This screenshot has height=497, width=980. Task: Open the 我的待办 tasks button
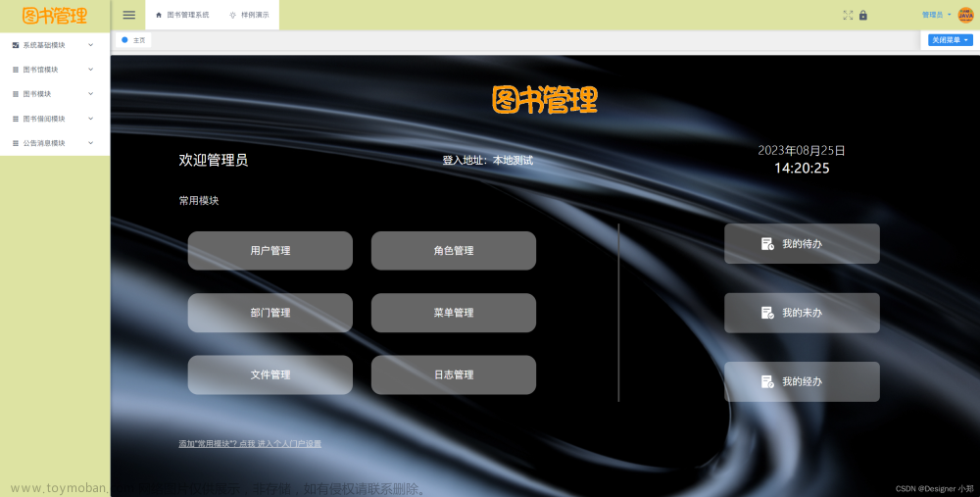(x=802, y=244)
